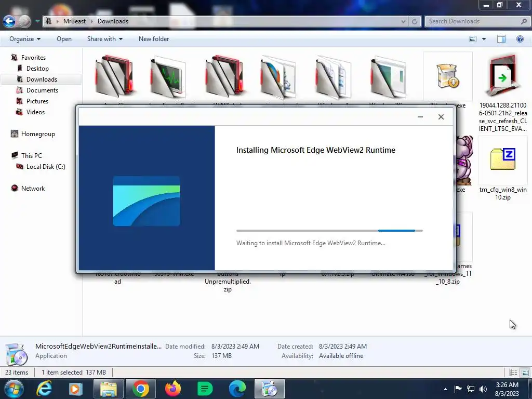Create a New folder from the toolbar
This screenshot has height=399, width=532.
(154, 39)
